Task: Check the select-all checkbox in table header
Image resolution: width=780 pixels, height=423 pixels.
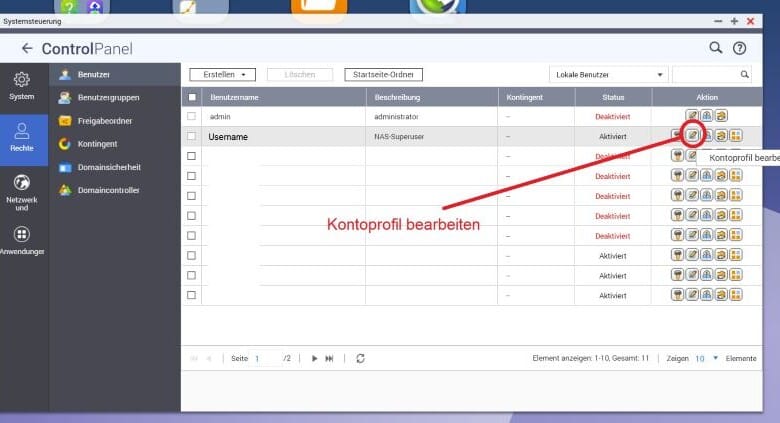Action: point(192,97)
